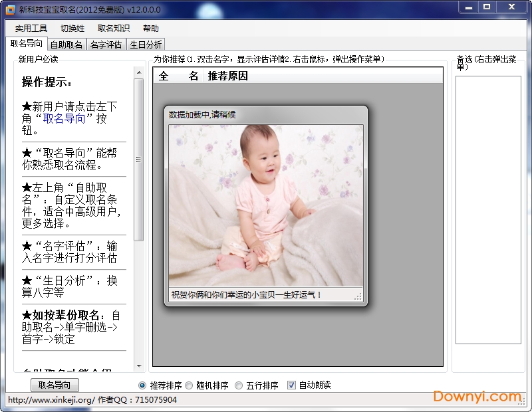The image size is (532, 412).
Task: Select 随机排序 radio option
Action: click(189, 385)
